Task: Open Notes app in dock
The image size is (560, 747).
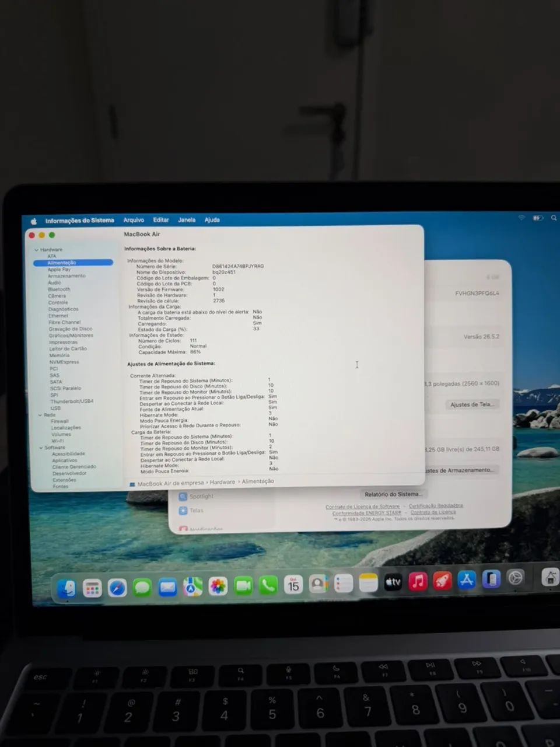Action: pyautogui.click(x=369, y=582)
